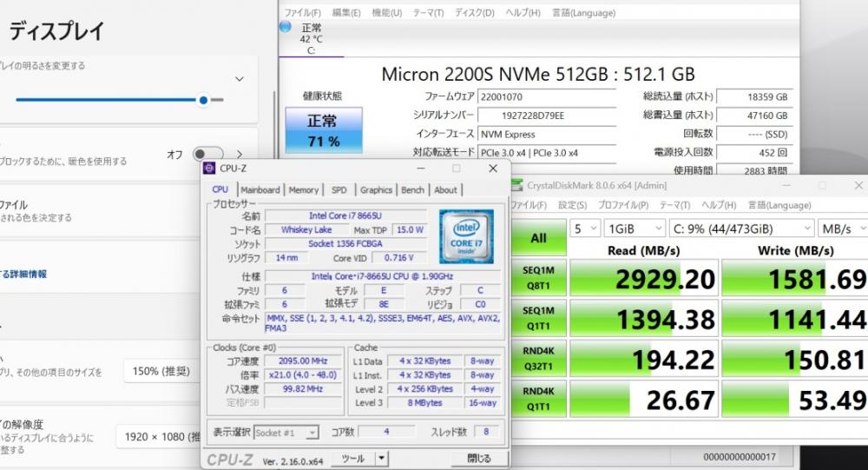Open the MB/s unit dropdown in CrystalDiskMark
This screenshot has width=868, height=470.
843,228
